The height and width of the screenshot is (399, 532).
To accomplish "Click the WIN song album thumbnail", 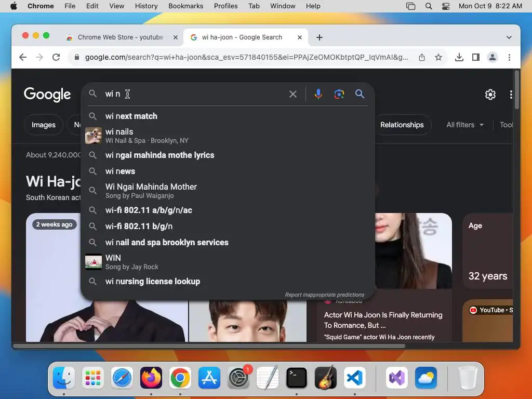I will pos(94,262).
